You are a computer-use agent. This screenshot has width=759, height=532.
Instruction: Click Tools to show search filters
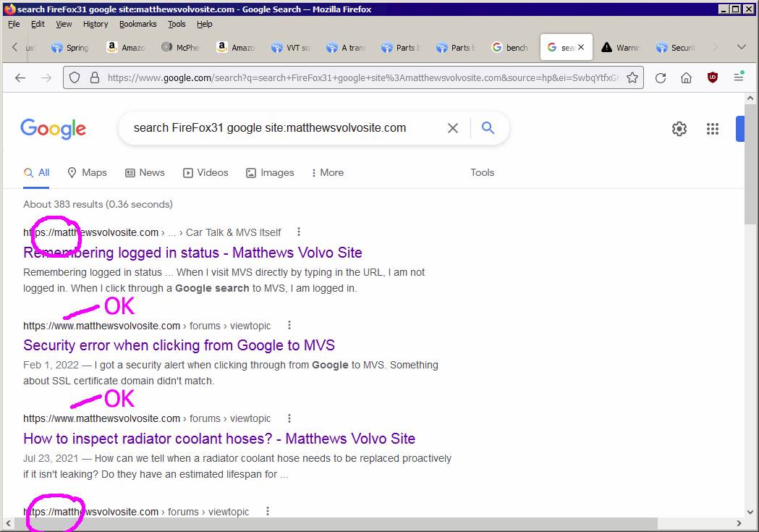tap(482, 172)
